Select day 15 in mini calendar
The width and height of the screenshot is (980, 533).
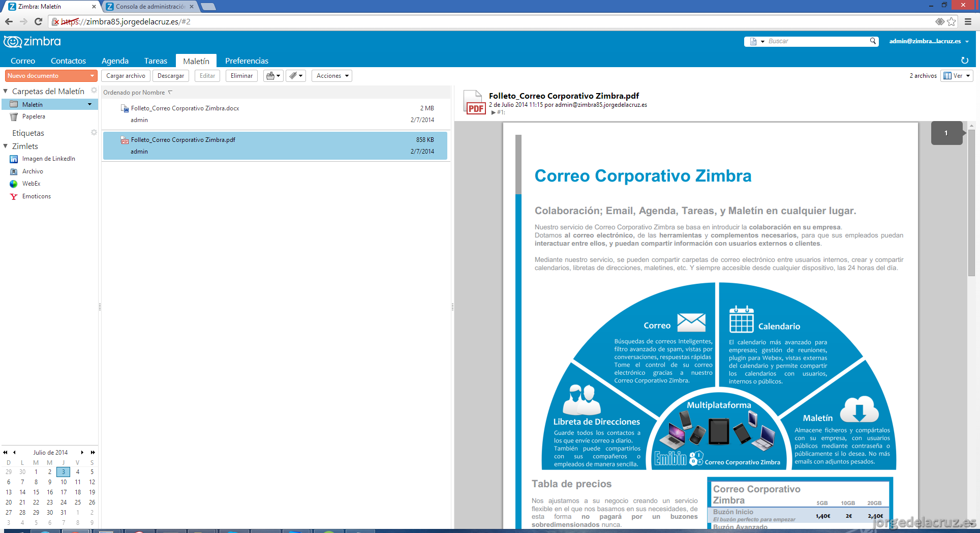tap(36, 492)
